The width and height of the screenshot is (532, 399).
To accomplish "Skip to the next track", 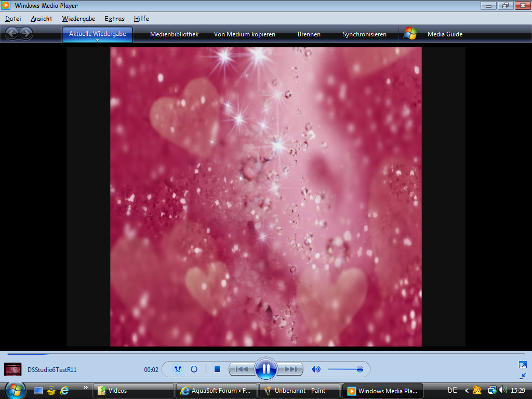I will tap(290, 369).
